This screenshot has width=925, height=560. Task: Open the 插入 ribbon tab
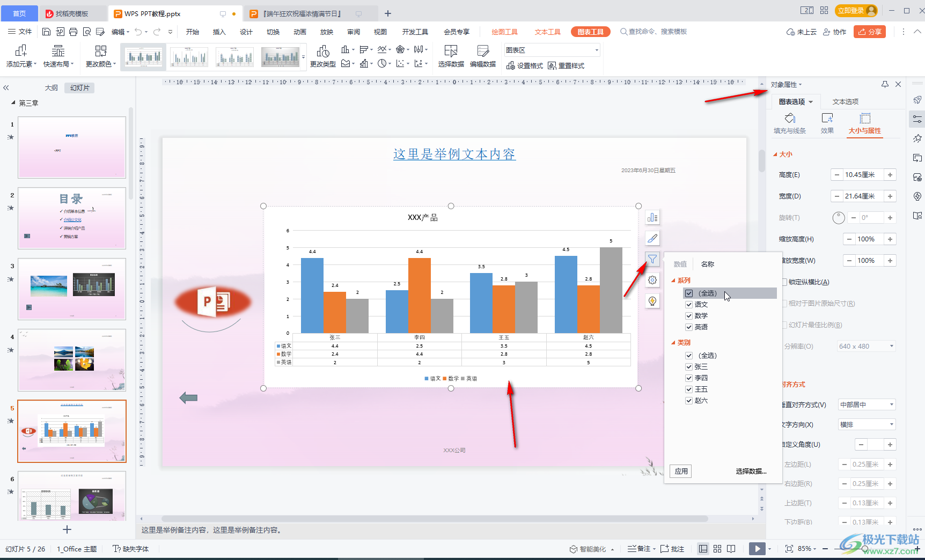(219, 32)
